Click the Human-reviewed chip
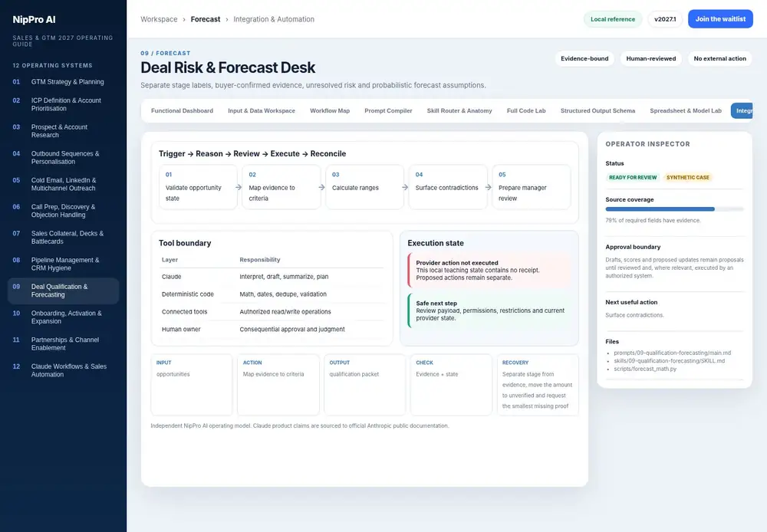 [x=651, y=59]
